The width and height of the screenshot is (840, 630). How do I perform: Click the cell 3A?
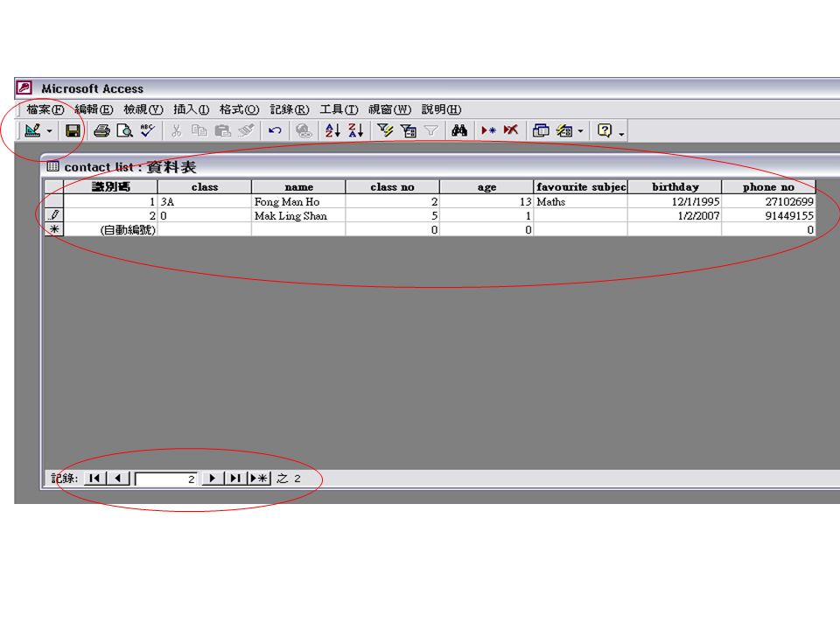[x=205, y=201]
